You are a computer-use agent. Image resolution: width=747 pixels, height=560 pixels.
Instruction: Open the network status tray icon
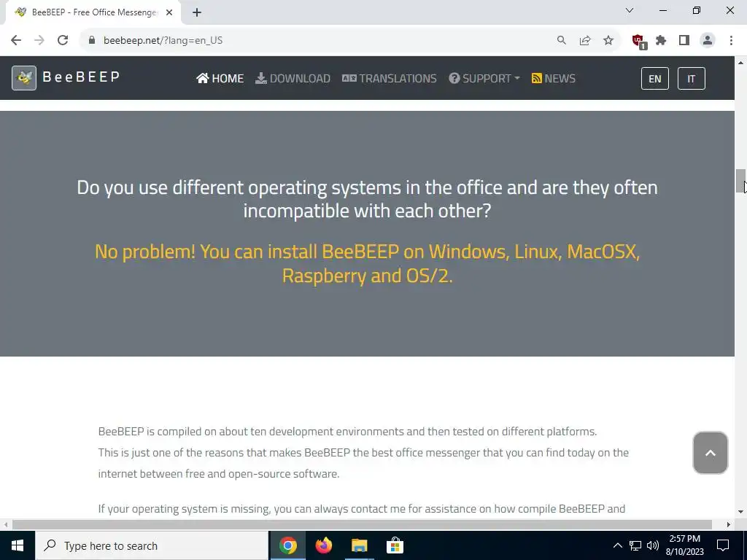click(635, 545)
